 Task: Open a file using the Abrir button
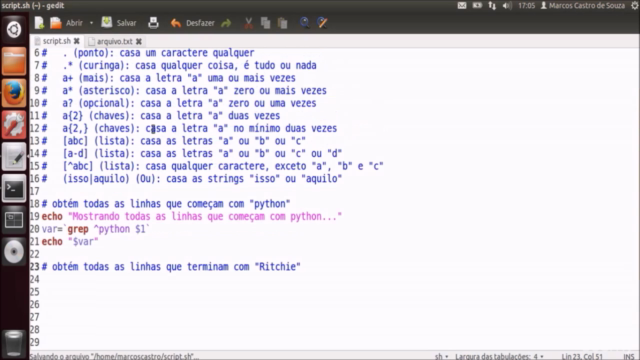[67, 23]
